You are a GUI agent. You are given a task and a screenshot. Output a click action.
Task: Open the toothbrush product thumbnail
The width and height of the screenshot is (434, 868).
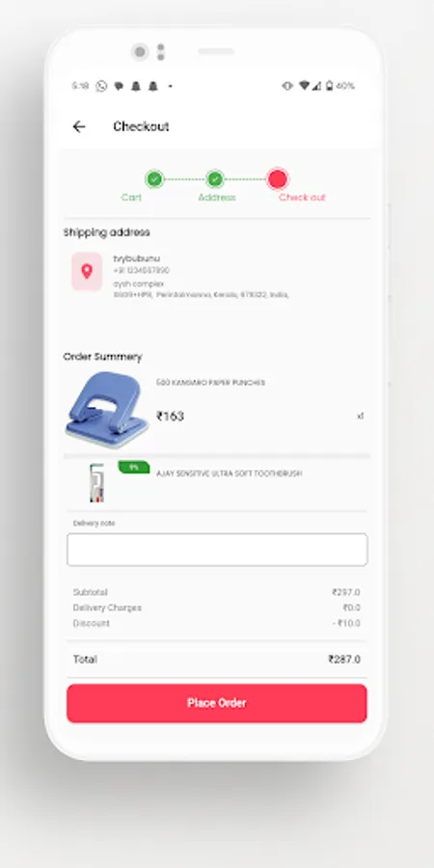tap(96, 483)
